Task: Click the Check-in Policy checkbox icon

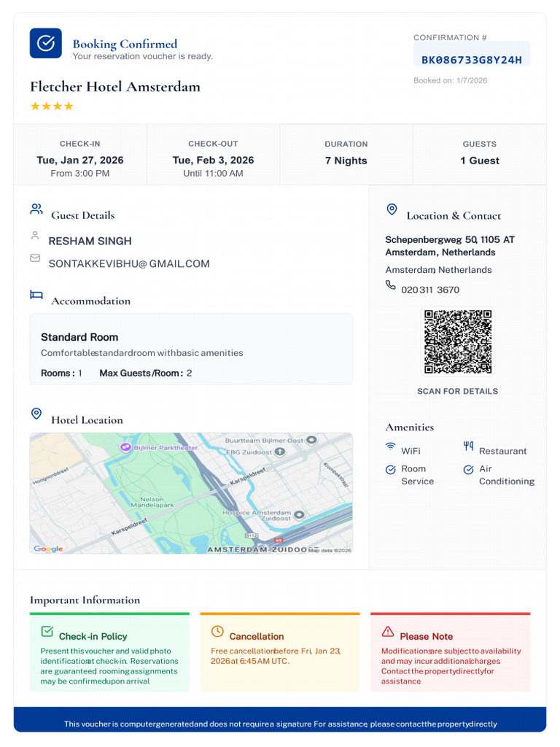Action: click(47, 631)
